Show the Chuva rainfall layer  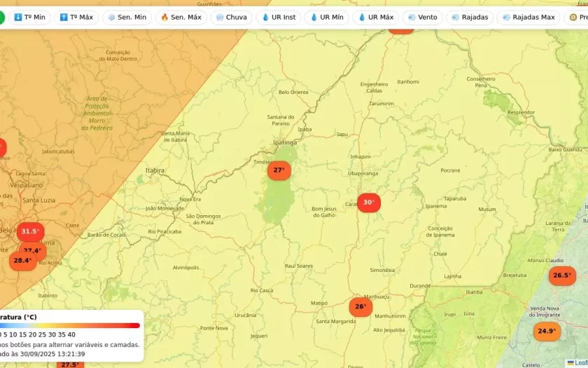coord(231,17)
